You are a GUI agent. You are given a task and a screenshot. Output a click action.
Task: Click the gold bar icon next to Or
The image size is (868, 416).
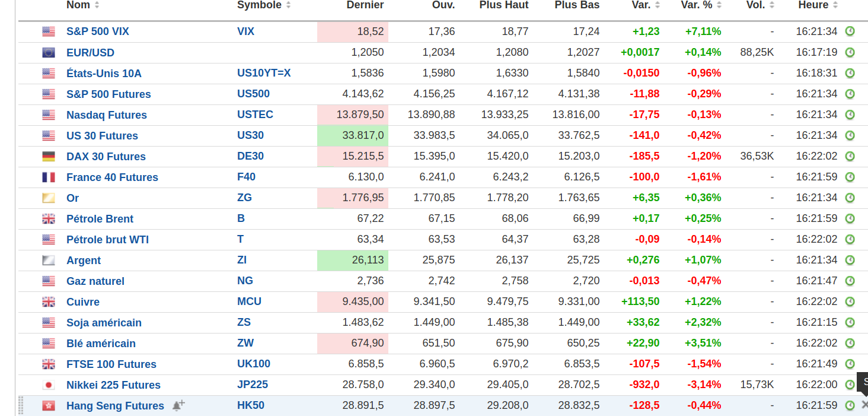pos(49,198)
